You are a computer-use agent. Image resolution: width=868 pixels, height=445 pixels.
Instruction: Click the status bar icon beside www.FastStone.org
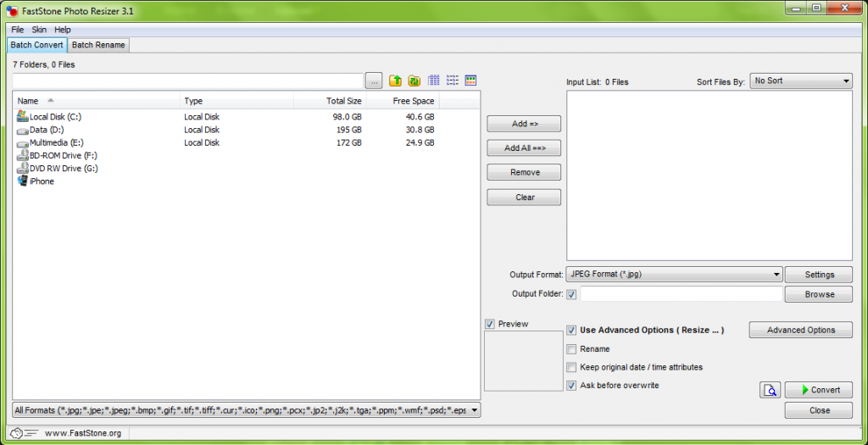[25, 433]
